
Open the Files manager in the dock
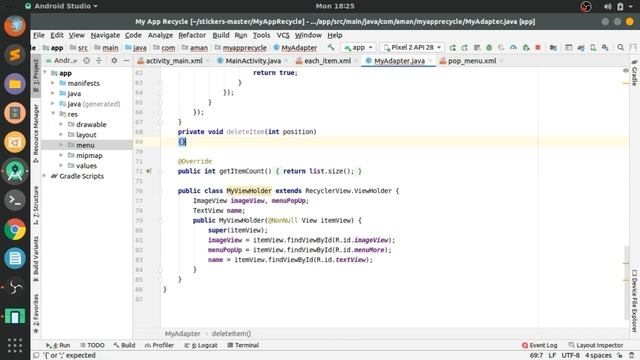pos(15,84)
